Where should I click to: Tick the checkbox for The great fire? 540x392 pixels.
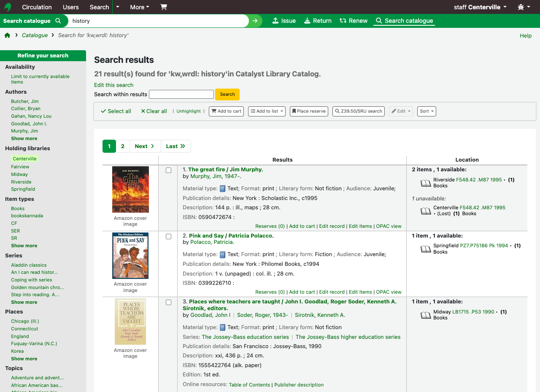click(169, 170)
